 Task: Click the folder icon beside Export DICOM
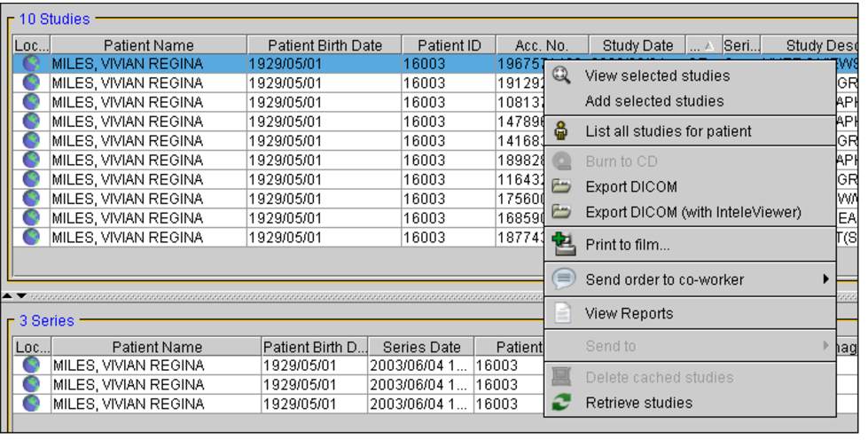click(561, 187)
